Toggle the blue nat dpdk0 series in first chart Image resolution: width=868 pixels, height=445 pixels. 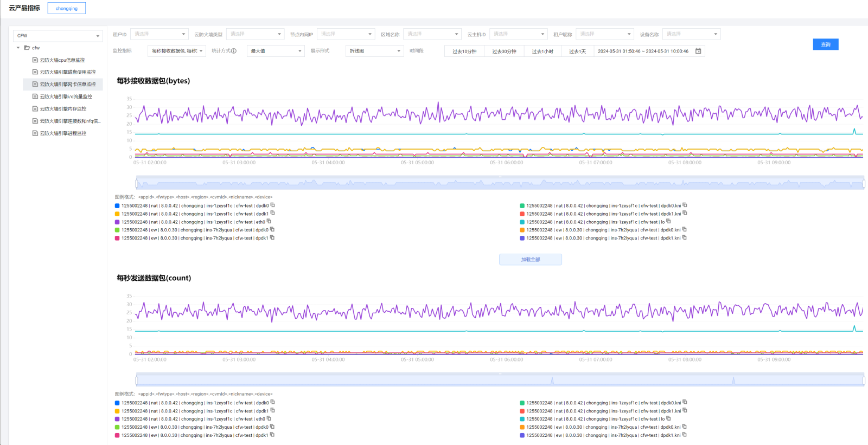(x=117, y=206)
